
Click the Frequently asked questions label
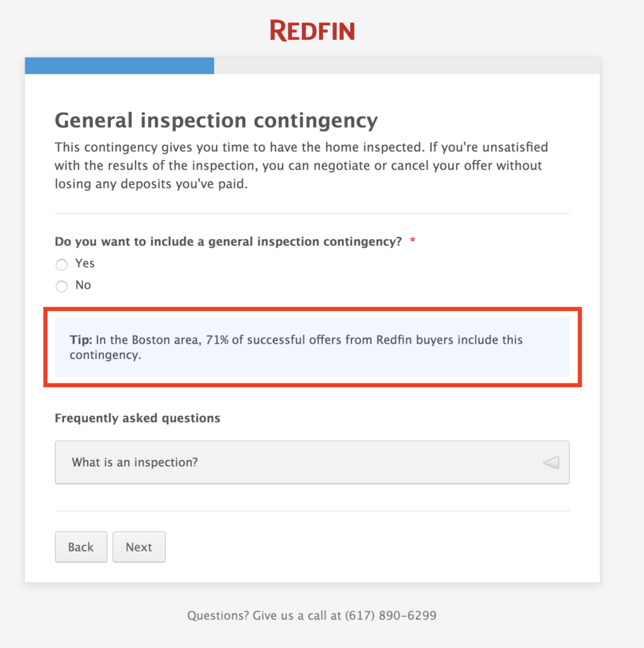pyautogui.click(x=137, y=418)
